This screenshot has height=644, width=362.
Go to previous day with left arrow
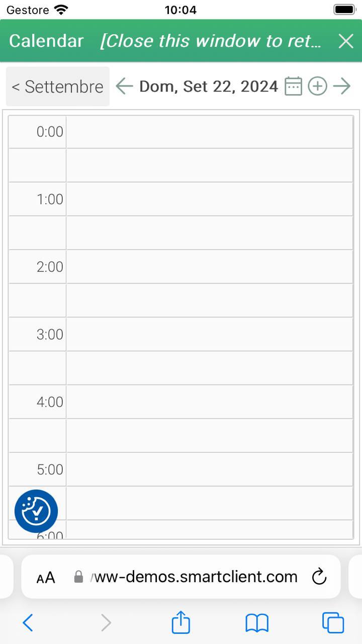click(124, 87)
